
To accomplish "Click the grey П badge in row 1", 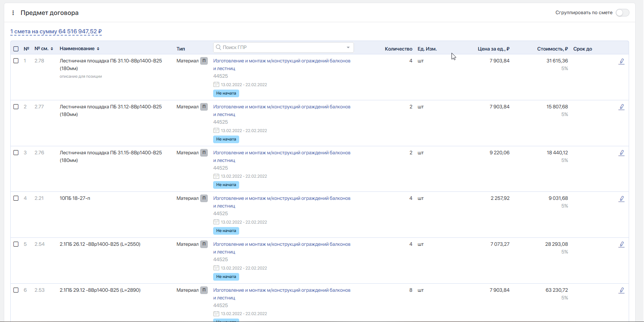I will (x=204, y=61).
